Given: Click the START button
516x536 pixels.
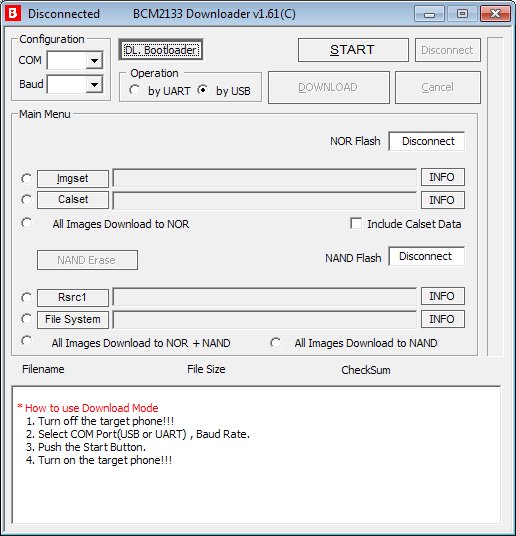Looking at the screenshot, I should pos(353,50).
